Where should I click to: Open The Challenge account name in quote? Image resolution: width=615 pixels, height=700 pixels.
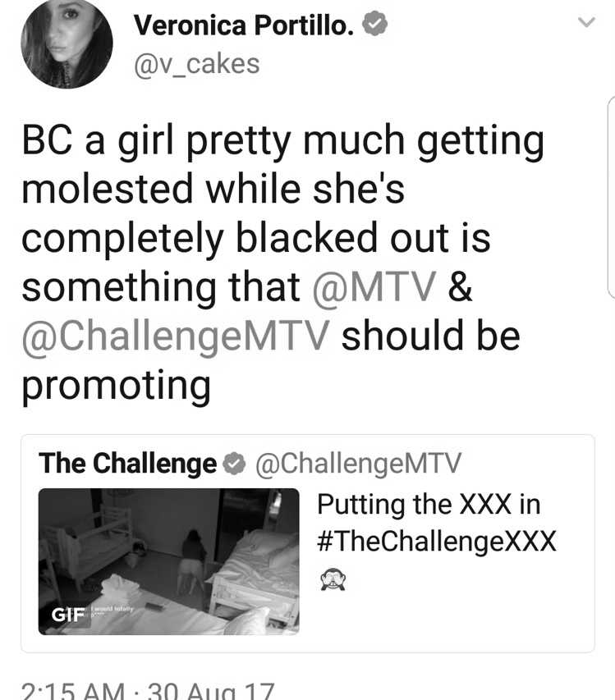pos(127,464)
